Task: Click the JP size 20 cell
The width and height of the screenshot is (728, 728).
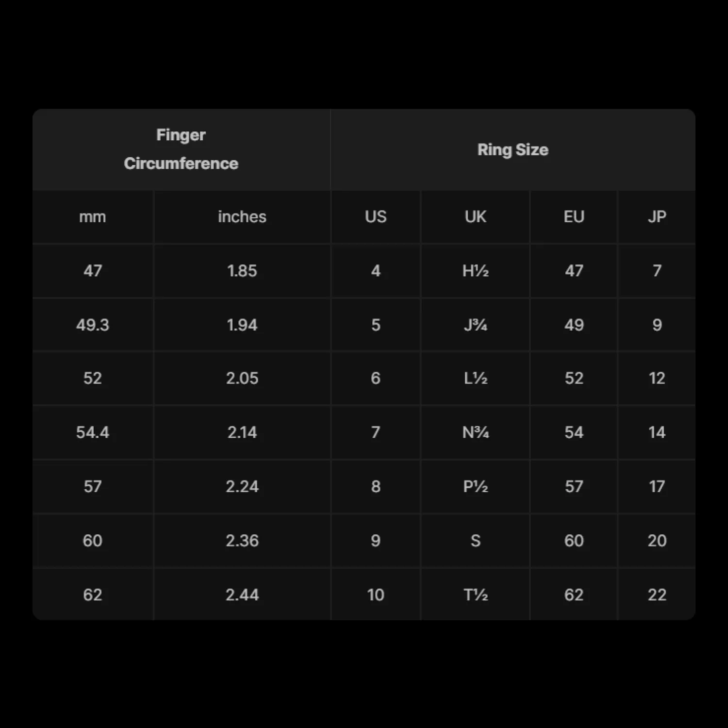Action: click(657, 541)
